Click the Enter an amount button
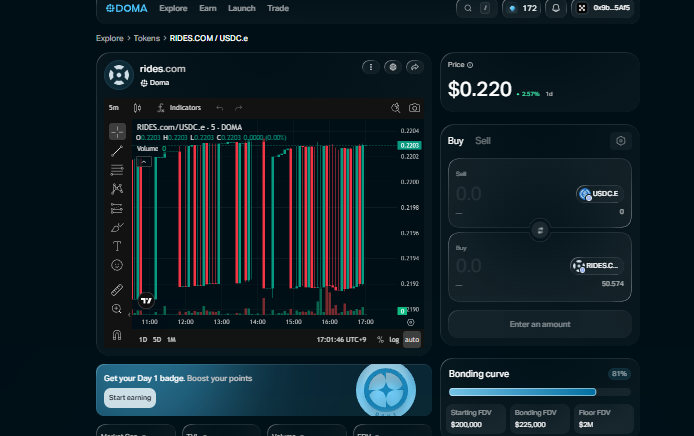694x436 pixels. click(x=540, y=324)
